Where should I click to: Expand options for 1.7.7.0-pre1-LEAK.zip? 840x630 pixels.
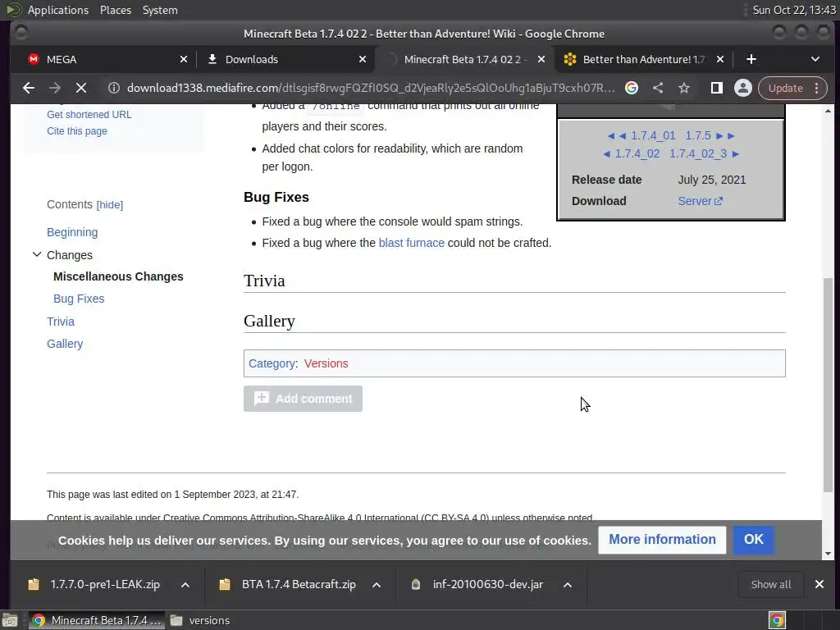pyautogui.click(x=185, y=585)
